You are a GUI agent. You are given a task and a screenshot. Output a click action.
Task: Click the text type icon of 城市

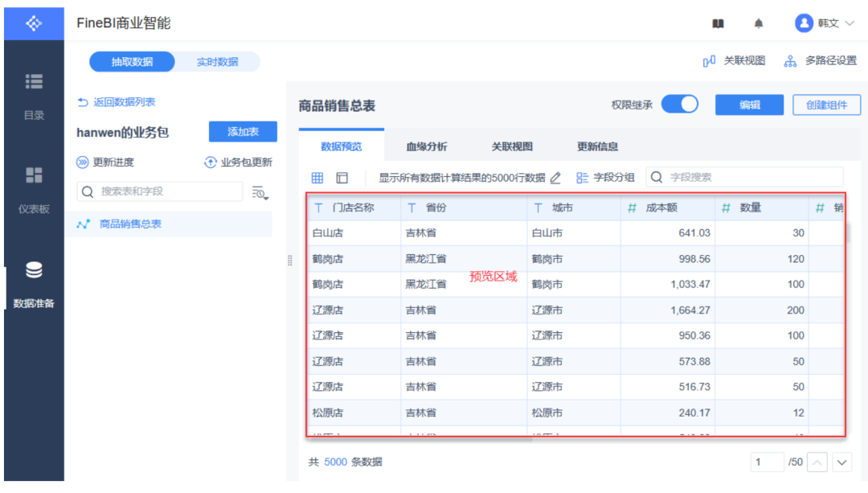[538, 207]
